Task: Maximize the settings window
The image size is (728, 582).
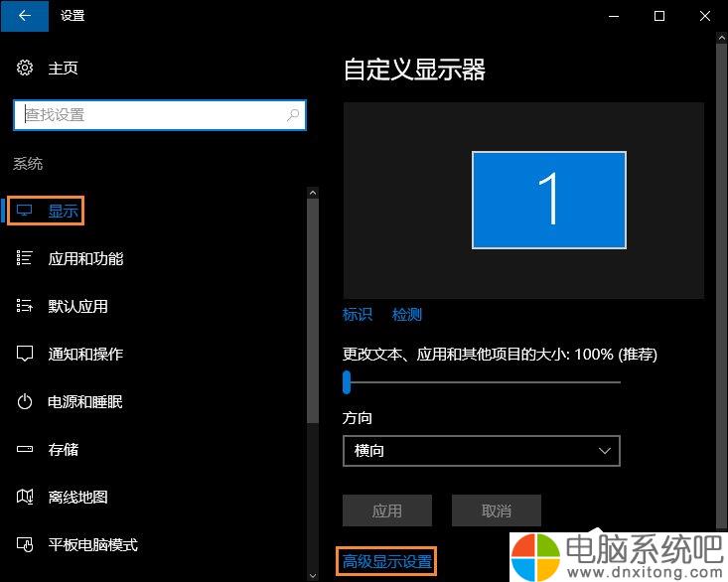Action: click(659, 16)
